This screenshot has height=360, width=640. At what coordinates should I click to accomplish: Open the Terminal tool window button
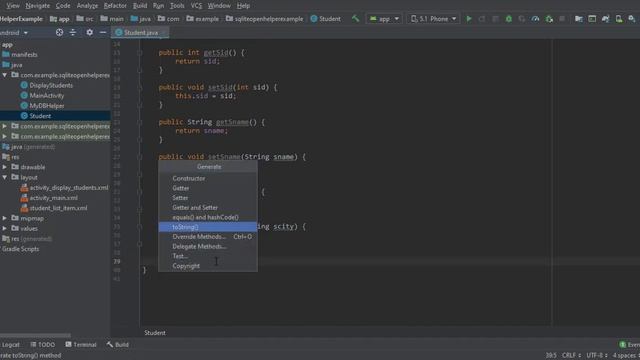(81, 345)
